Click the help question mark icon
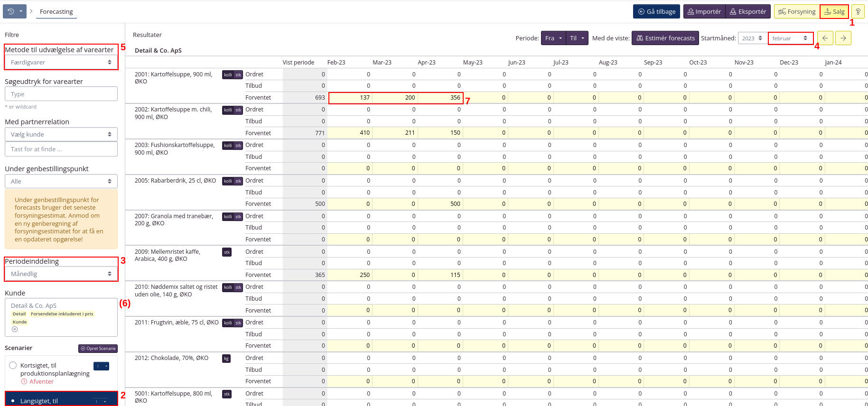 pos(858,11)
